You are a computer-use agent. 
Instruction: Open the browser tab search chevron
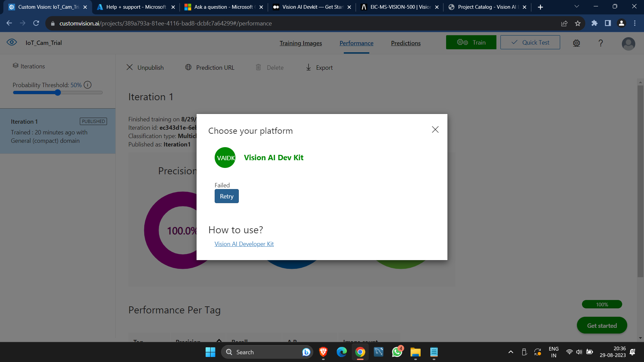(577, 6)
